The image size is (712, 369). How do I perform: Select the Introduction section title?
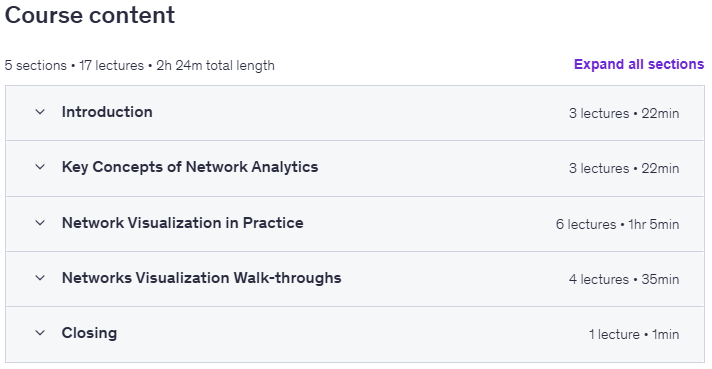tap(107, 112)
